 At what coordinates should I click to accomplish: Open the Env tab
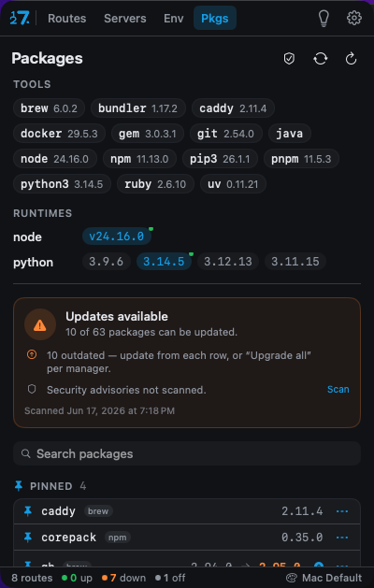[174, 19]
